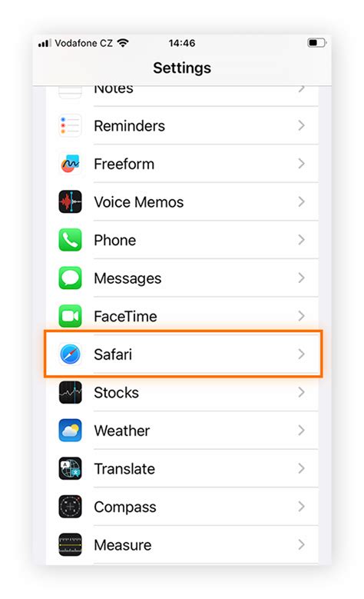Tap the Voice Memos waveform icon
This screenshot has width=364, height=599.
pos(70,201)
